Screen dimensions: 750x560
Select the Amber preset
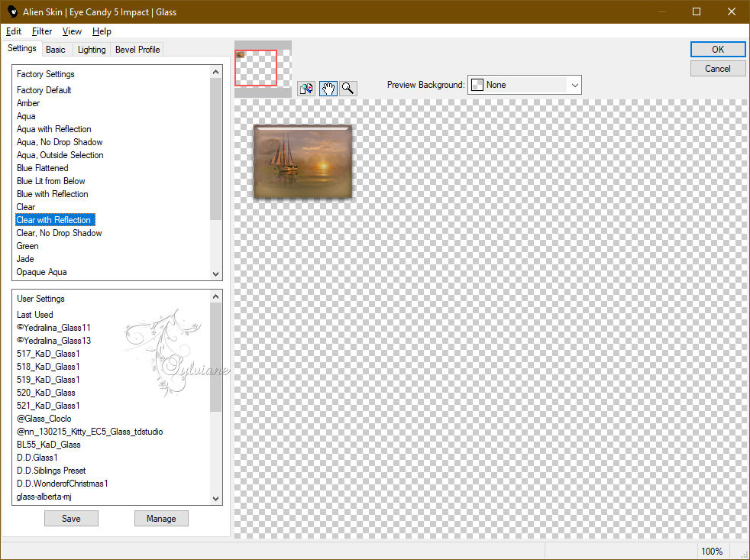tap(28, 103)
